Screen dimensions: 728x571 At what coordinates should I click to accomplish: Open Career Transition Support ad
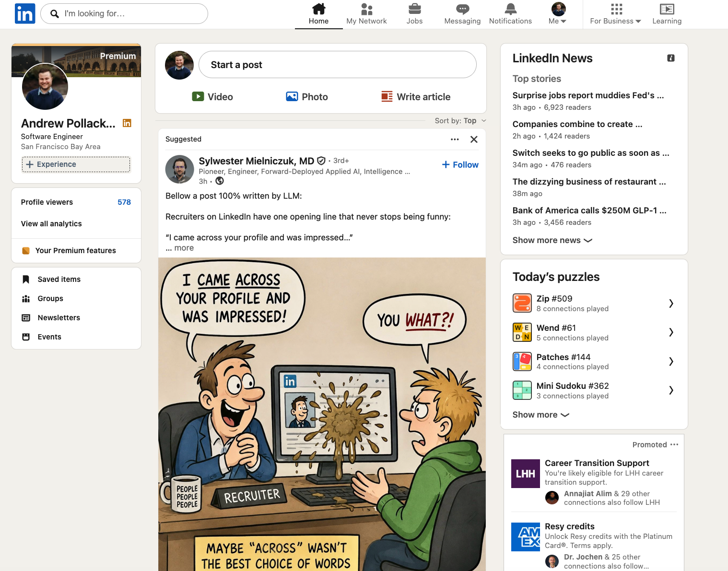tap(597, 463)
